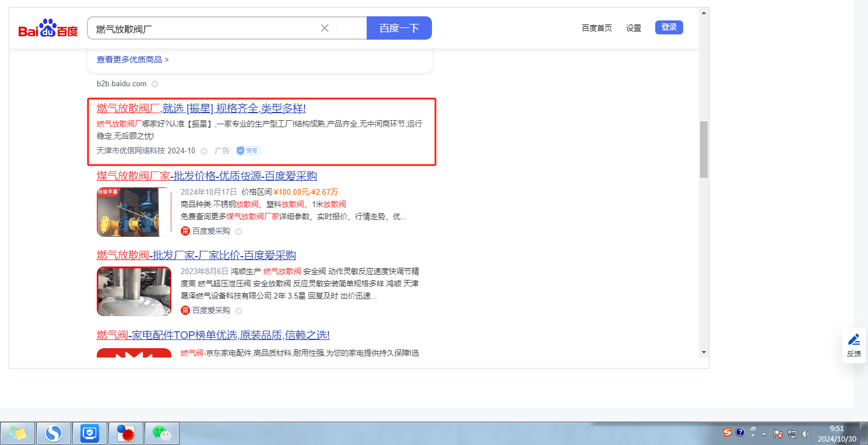Expand dropdown beside first 百度爱采购 source
The height and width of the screenshot is (445, 868).
(x=238, y=231)
